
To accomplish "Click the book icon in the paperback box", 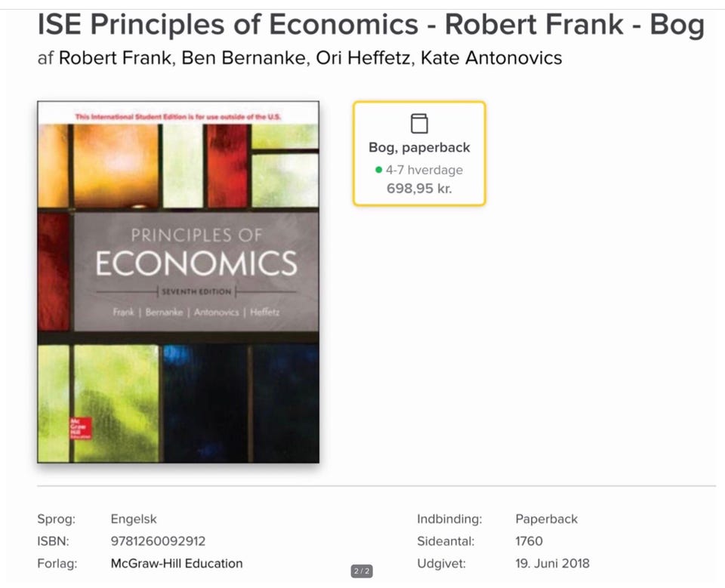I will 419,124.
